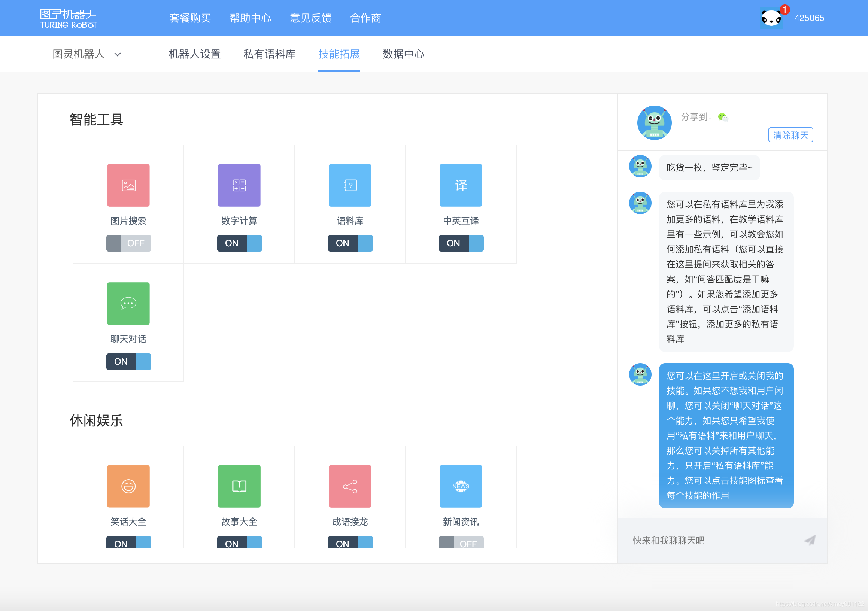This screenshot has height=611, width=868.
Task: Click the 清除聊天 clear chat button
Action: pyautogui.click(x=790, y=135)
